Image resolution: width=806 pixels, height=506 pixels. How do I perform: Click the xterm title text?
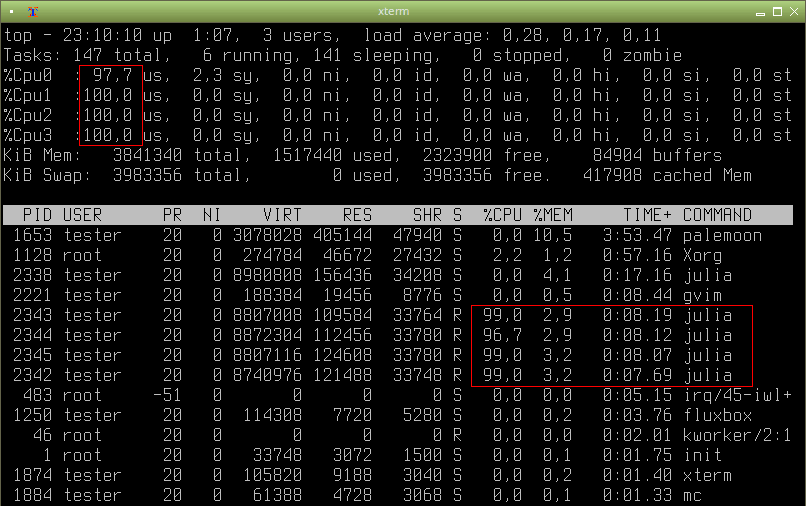coord(393,11)
